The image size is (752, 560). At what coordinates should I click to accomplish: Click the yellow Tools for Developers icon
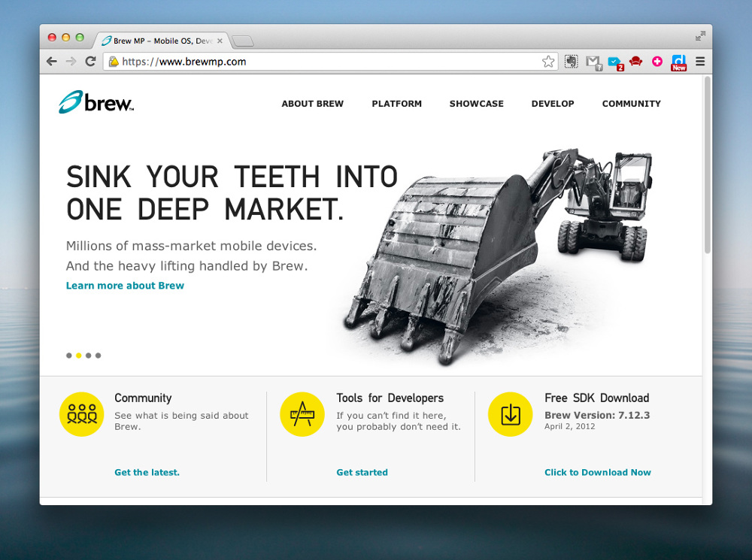pyautogui.click(x=302, y=414)
